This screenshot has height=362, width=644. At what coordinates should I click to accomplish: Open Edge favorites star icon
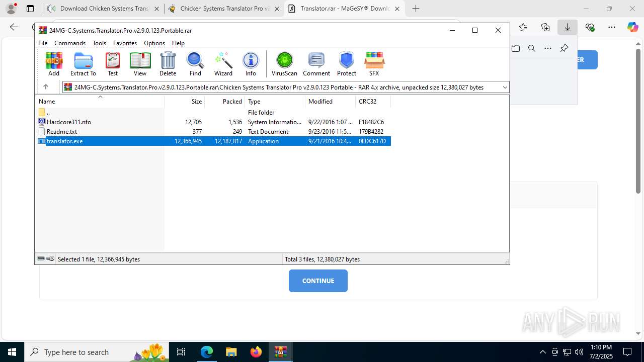click(523, 27)
